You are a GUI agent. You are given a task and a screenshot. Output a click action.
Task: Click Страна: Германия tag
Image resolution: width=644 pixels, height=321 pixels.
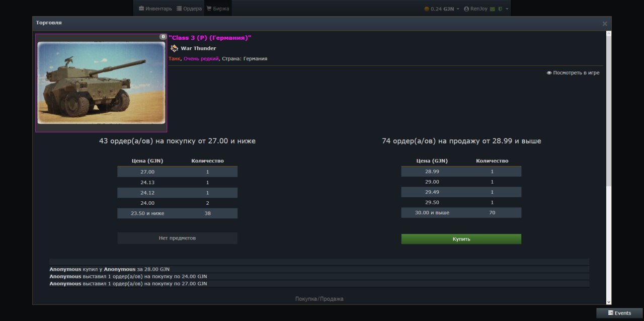pyautogui.click(x=245, y=58)
